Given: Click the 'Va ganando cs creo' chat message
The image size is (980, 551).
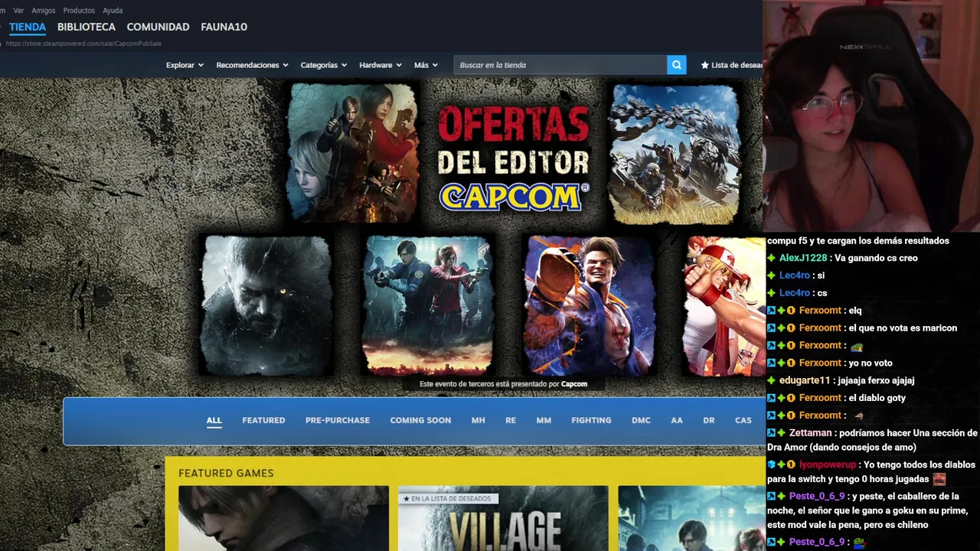Looking at the screenshot, I should click(x=876, y=258).
